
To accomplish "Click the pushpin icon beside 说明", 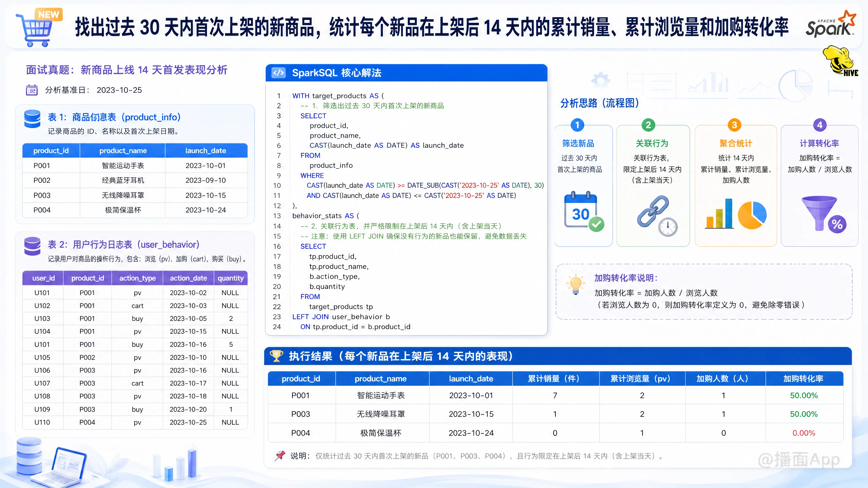I will pyautogui.click(x=280, y=456).
